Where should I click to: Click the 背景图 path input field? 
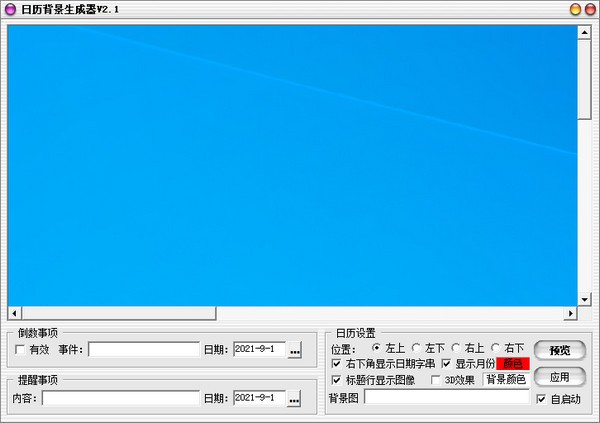tap(447, 397)
